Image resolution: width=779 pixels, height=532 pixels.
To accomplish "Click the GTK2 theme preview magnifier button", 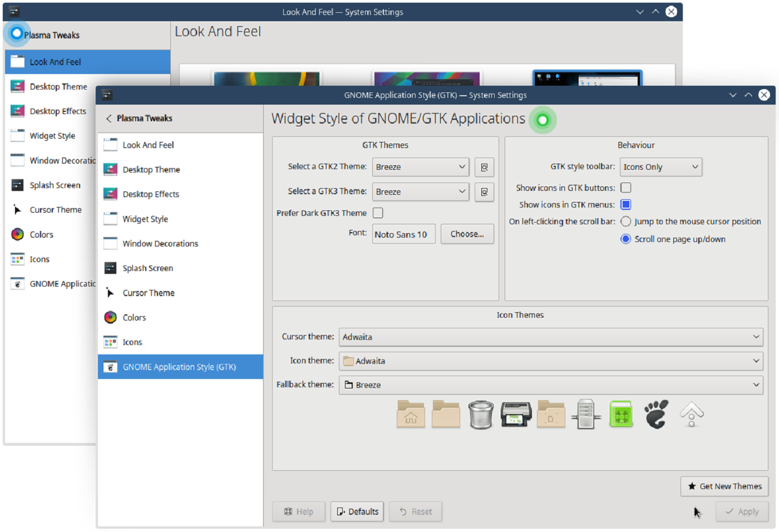I will click(x=484, y=167).
